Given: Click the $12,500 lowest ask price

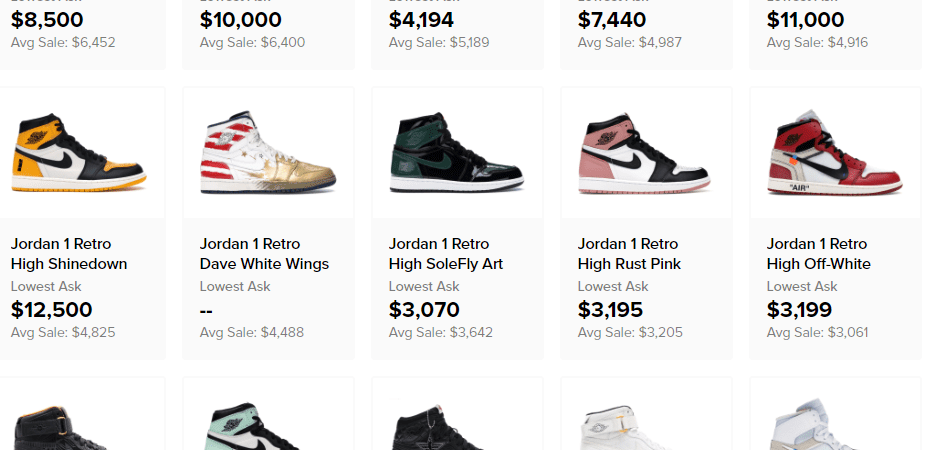Looking at the screenshot, I should [x=52, y=310].
